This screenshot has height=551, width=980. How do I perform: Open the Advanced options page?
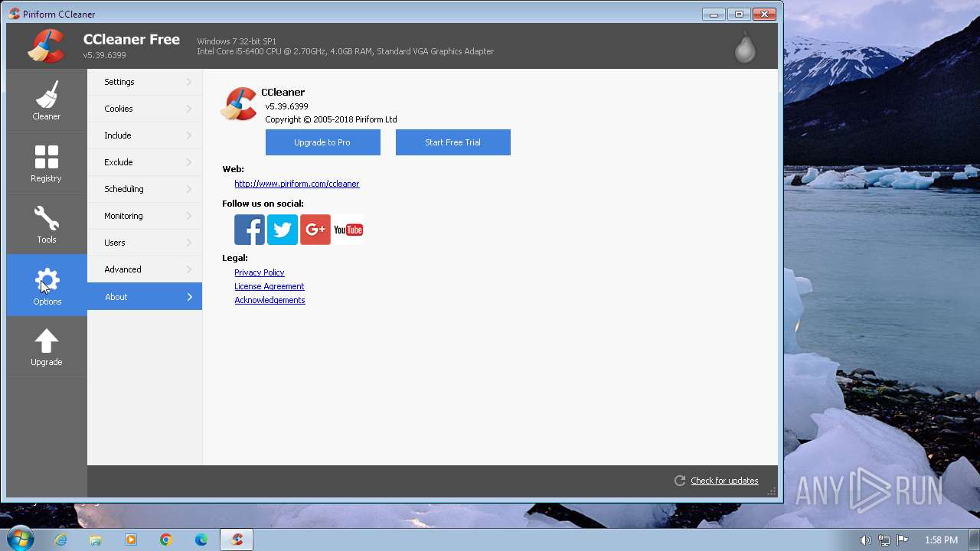tap(145, 269)
